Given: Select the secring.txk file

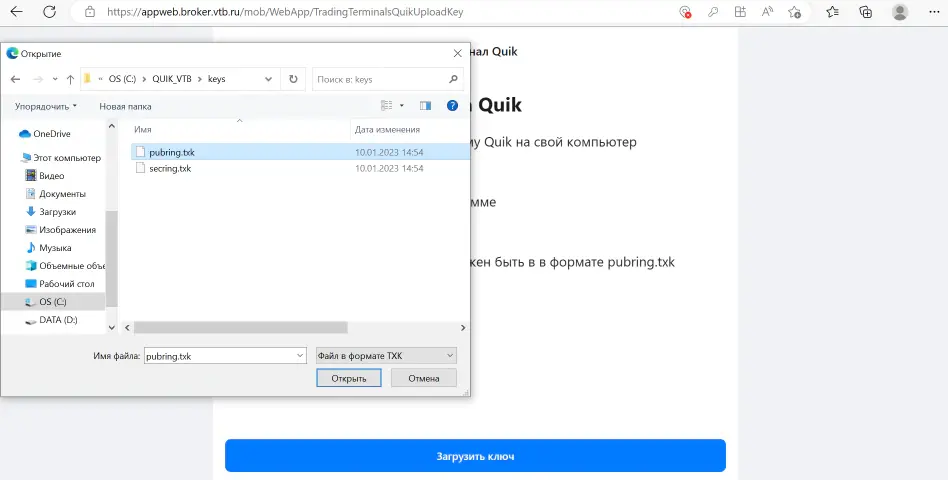Looking at the screenshot, I should [x=300, y=169].
